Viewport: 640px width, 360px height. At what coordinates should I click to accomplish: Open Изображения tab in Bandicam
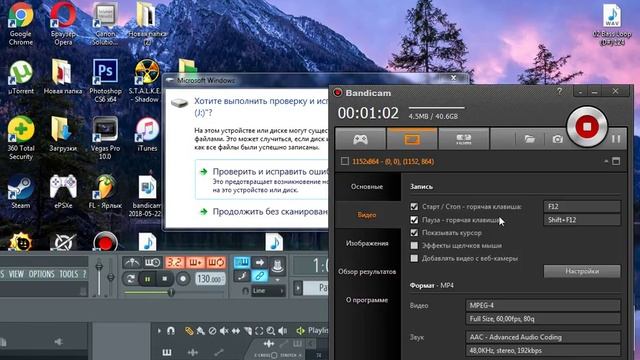[x=367, y=243]
